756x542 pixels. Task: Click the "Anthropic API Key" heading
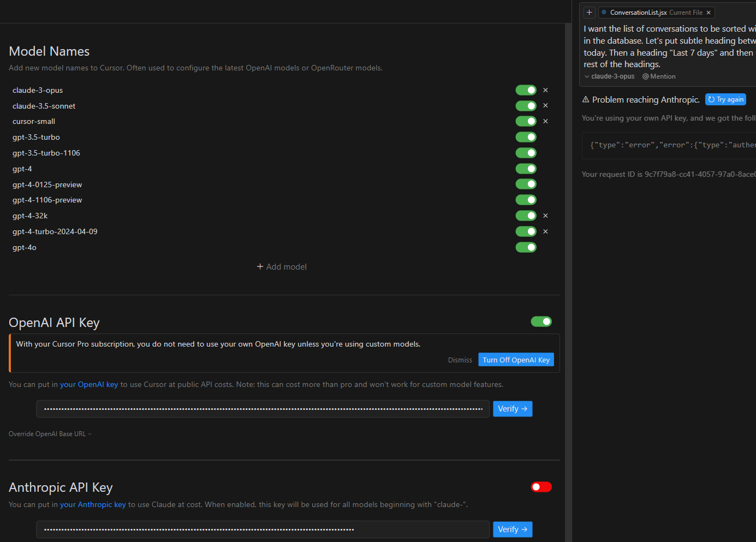(61, 487)
